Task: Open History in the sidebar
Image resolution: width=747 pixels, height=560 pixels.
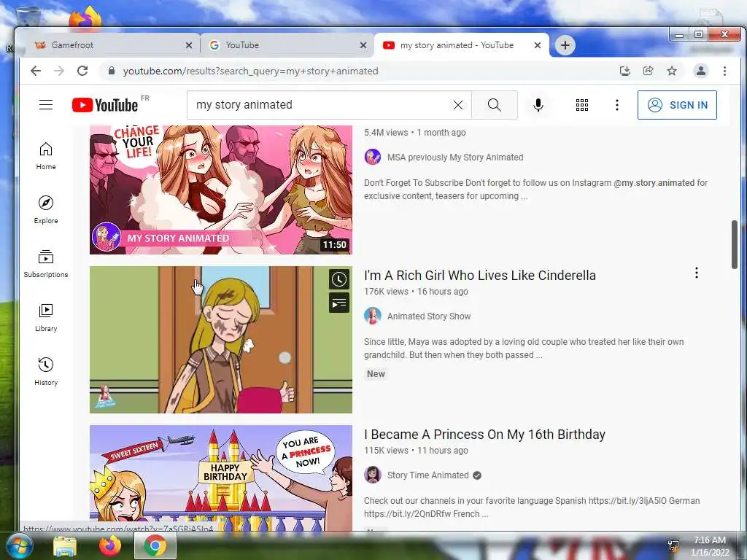Action: (46, 371)
